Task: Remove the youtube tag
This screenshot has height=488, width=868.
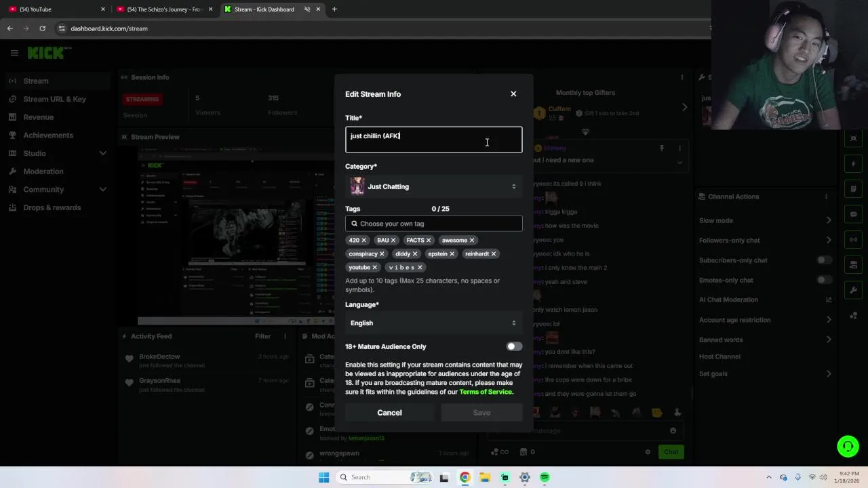Action: tap(374, 267)
